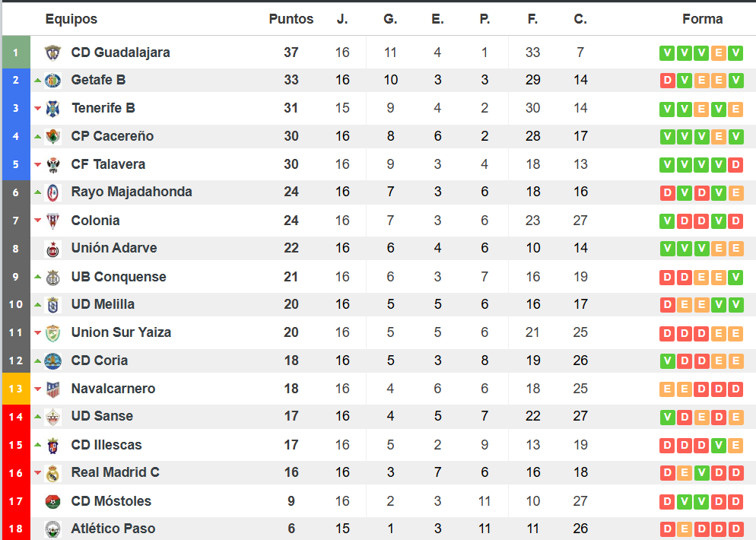The height and width of the screenshot is (540, 756).
Task: Click the CD Guadalajara team crest
Action: coord(52,52)
